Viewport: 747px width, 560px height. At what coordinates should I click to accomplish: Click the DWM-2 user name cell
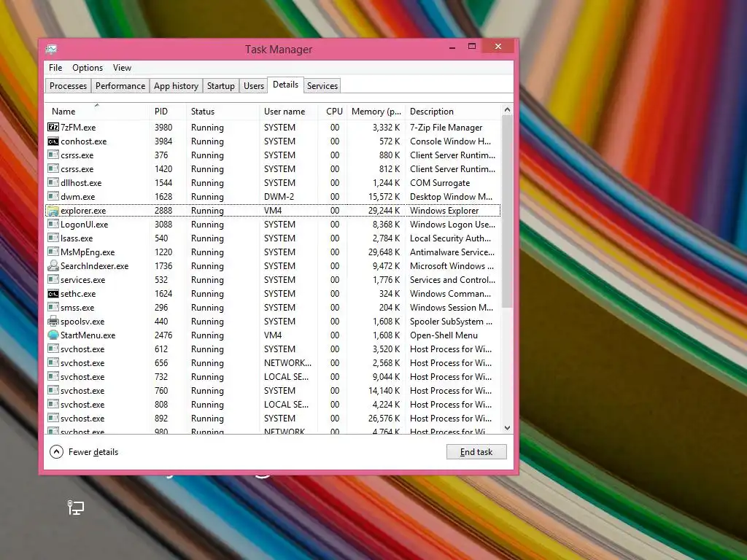279,197
